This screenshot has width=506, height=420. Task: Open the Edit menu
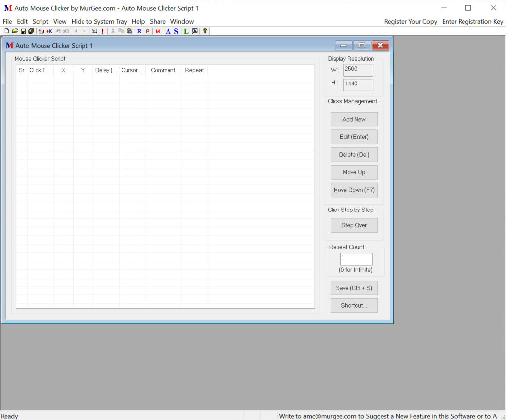[x=22, y=21]
